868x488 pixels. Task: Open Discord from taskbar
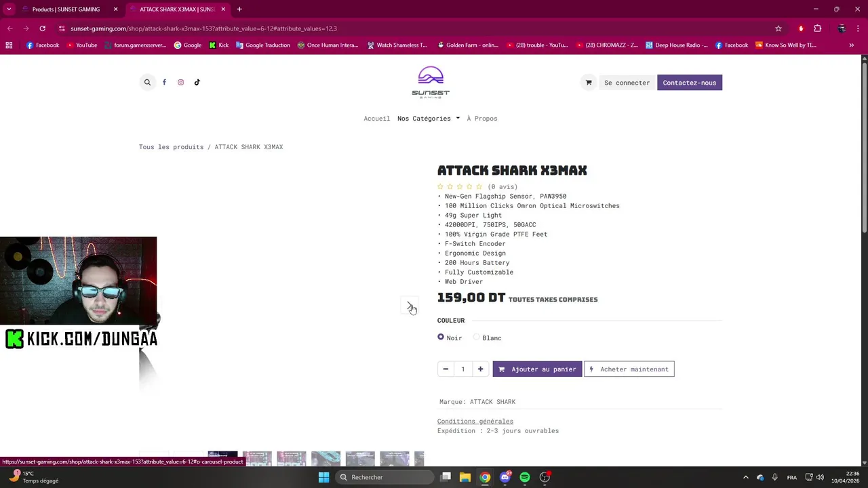click(505, 477)
